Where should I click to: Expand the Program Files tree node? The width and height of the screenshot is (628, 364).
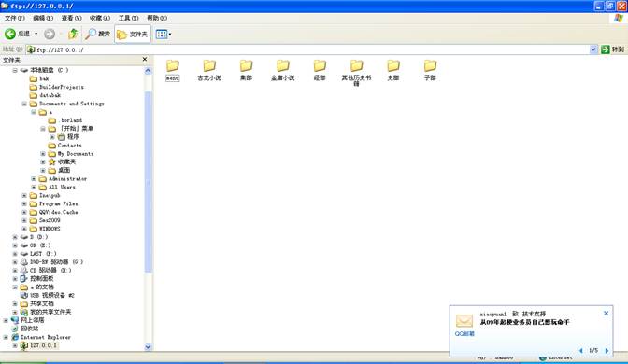pyautogui.click(x=24, y=204)
